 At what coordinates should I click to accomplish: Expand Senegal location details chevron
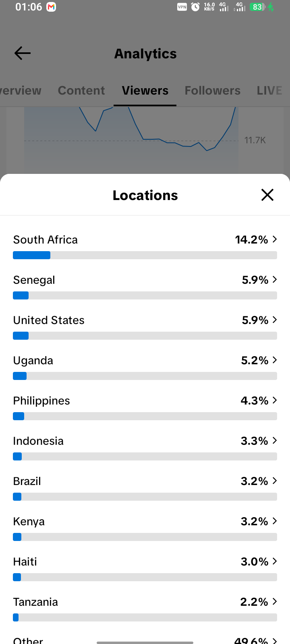coord(275,279)
